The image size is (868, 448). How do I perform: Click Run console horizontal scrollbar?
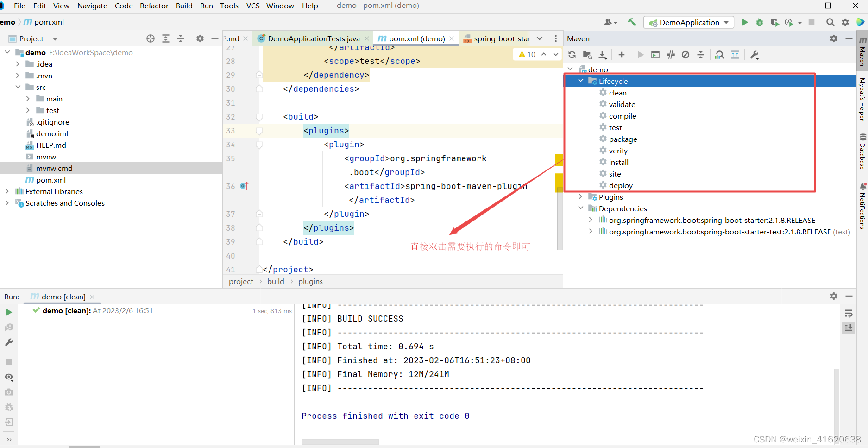340,442
